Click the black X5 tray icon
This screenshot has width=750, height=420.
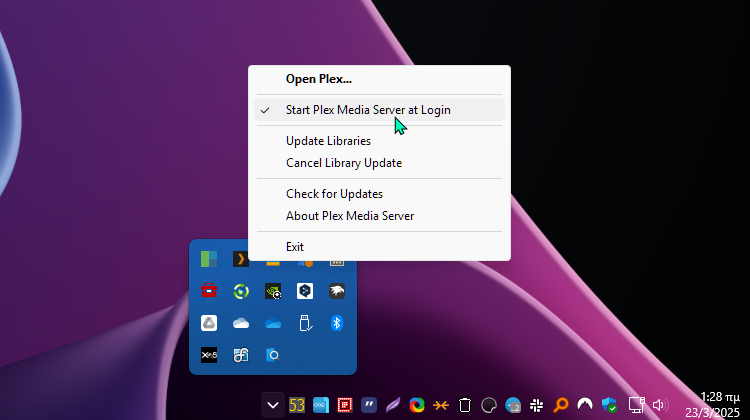click(x=209, y=355)
